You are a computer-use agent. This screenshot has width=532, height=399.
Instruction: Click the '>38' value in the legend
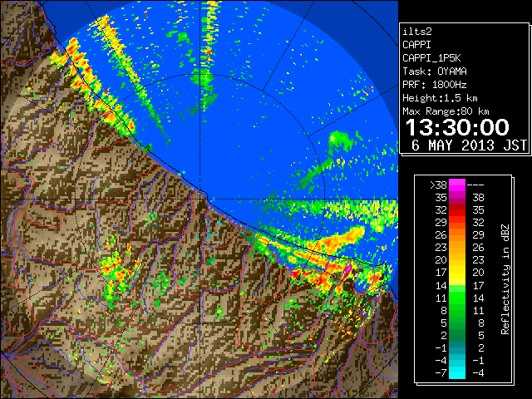pos(438,185)
